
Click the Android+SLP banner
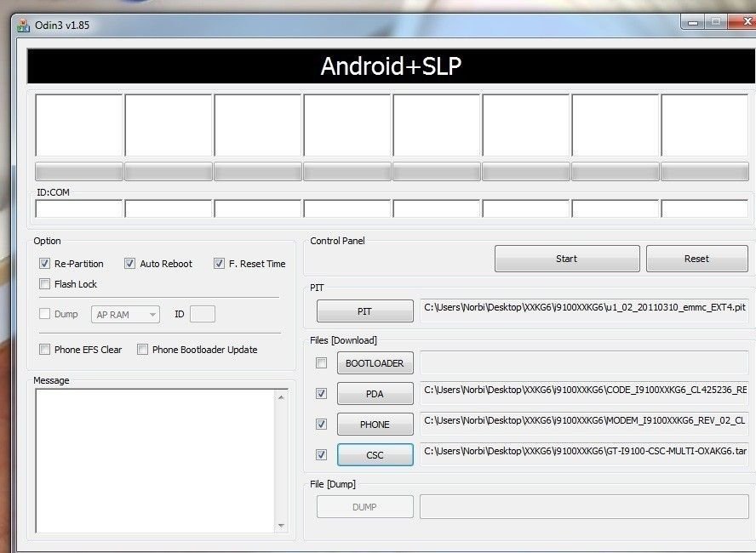pos(391,66)
